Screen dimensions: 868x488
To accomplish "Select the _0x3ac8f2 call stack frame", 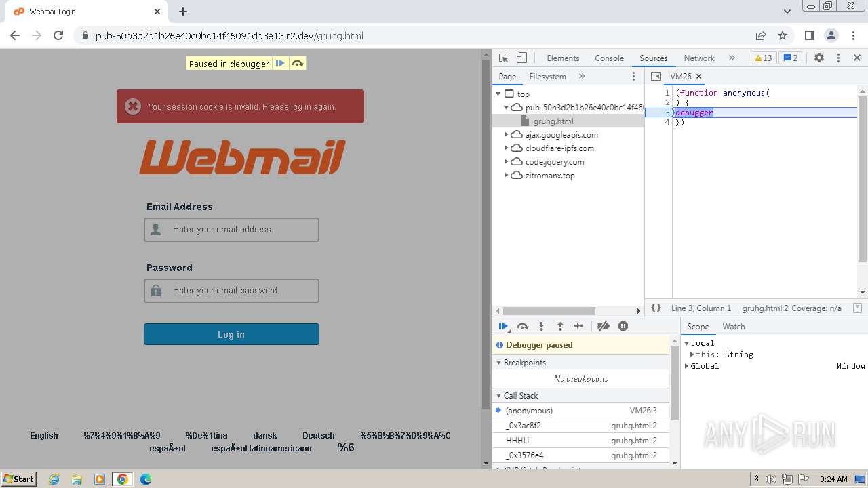I will pyautogui.click(x=581, y=426).
